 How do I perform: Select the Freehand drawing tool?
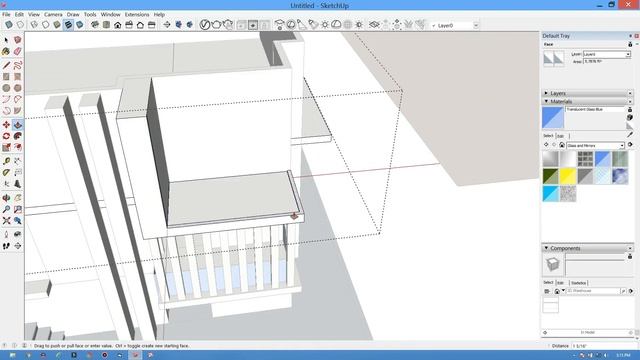pyautogui.click(x=18, y=65)
